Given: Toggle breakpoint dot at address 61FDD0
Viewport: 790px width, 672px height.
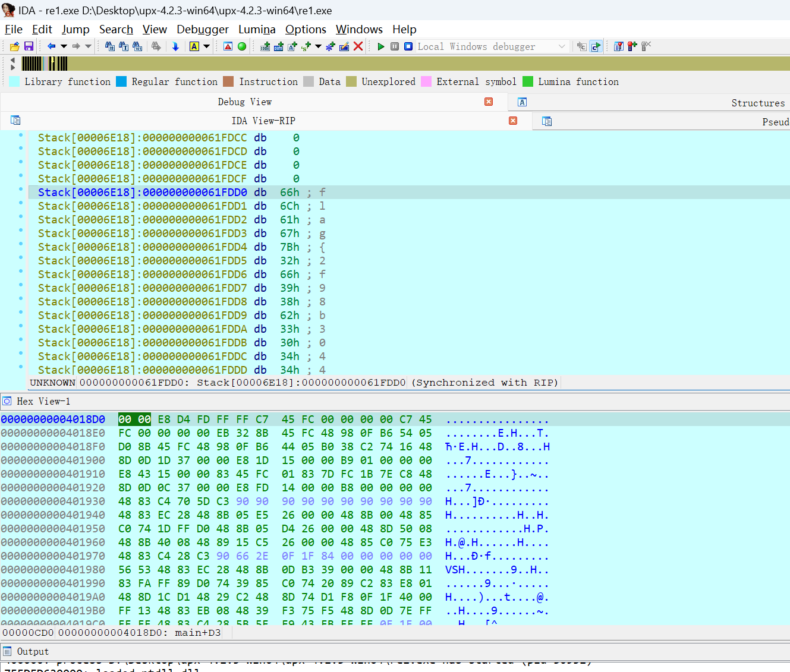Looking at the screenshot, I should 21,190.
